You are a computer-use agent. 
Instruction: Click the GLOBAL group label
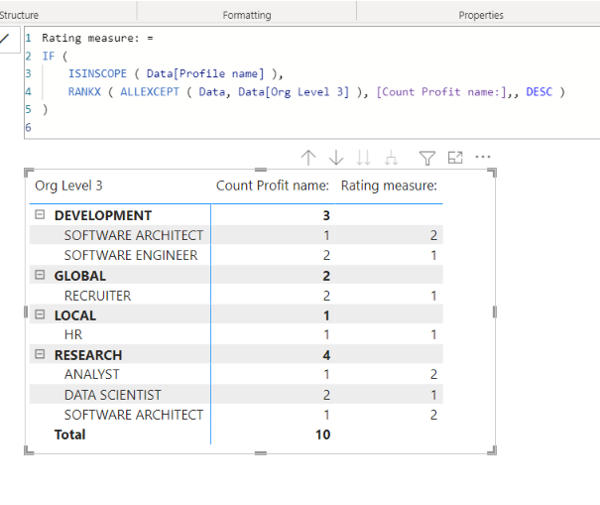(x=80, y=276)
